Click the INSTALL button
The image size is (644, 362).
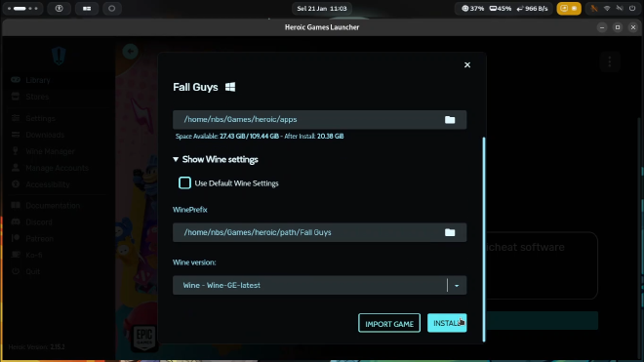click(447, 323)
